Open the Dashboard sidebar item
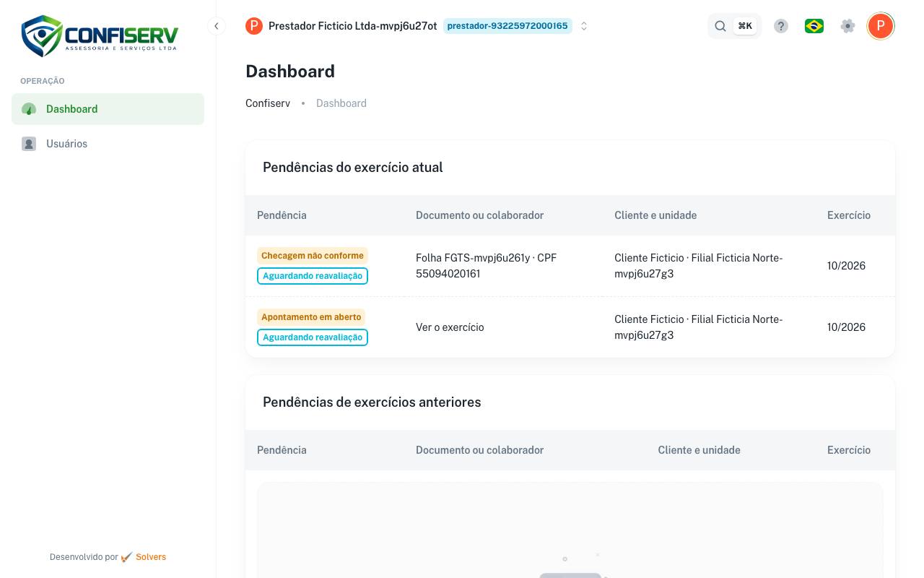 [x=108, y=109]
